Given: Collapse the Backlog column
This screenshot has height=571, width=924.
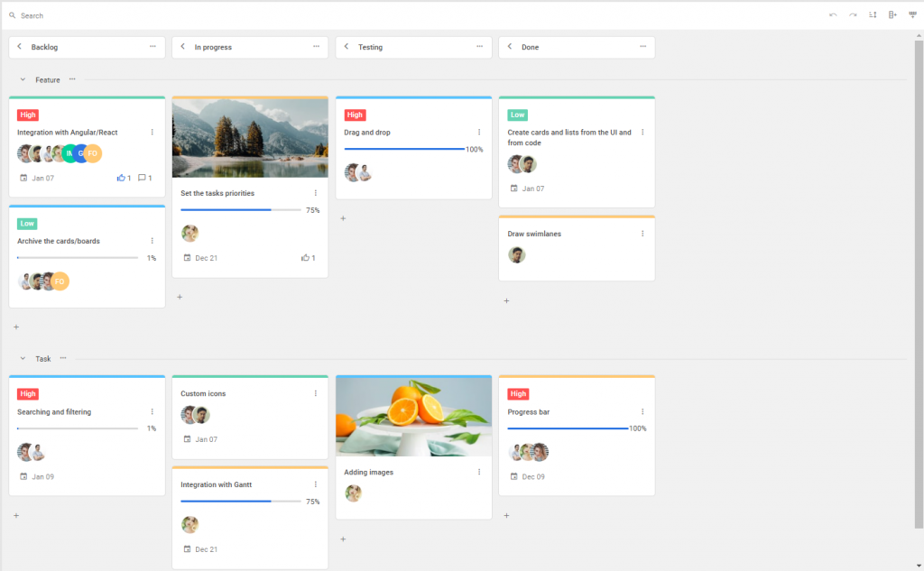Looking at the screenshot, I should pyautogui.click(x=18, y=47).
